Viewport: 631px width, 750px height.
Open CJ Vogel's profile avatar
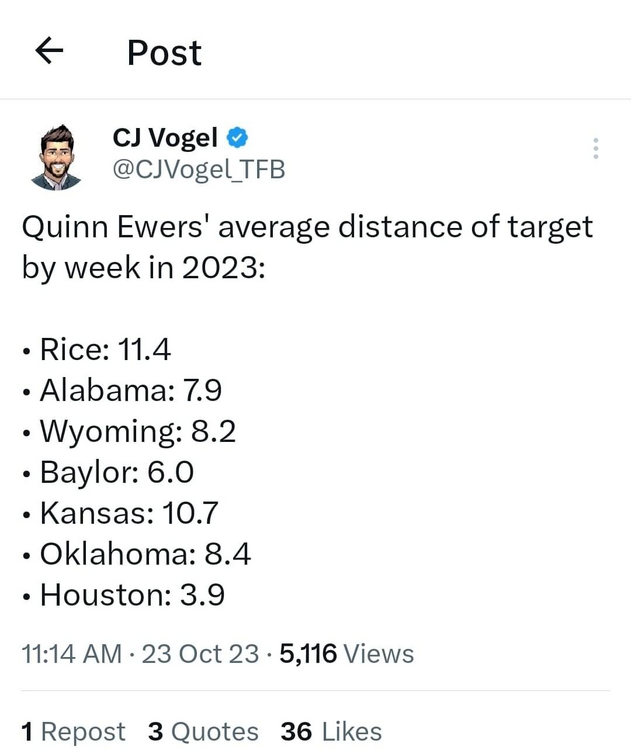(56, 157)
